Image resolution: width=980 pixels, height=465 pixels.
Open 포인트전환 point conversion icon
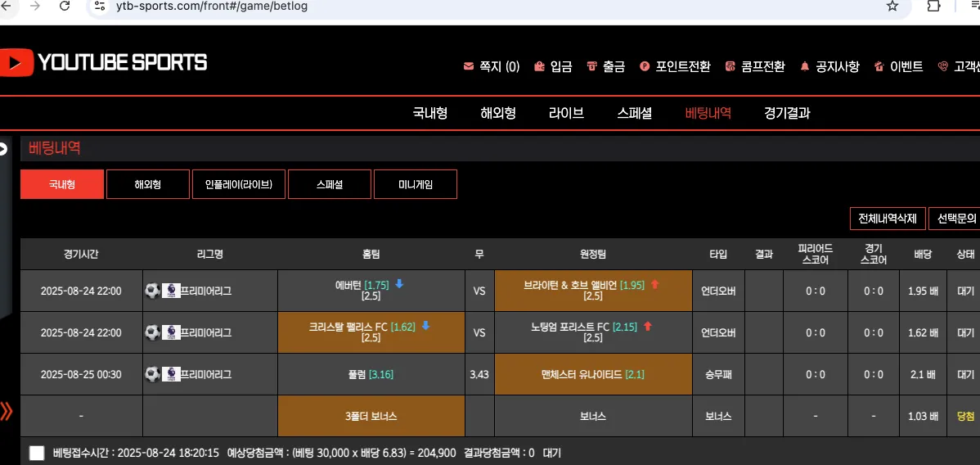point(645,66)
